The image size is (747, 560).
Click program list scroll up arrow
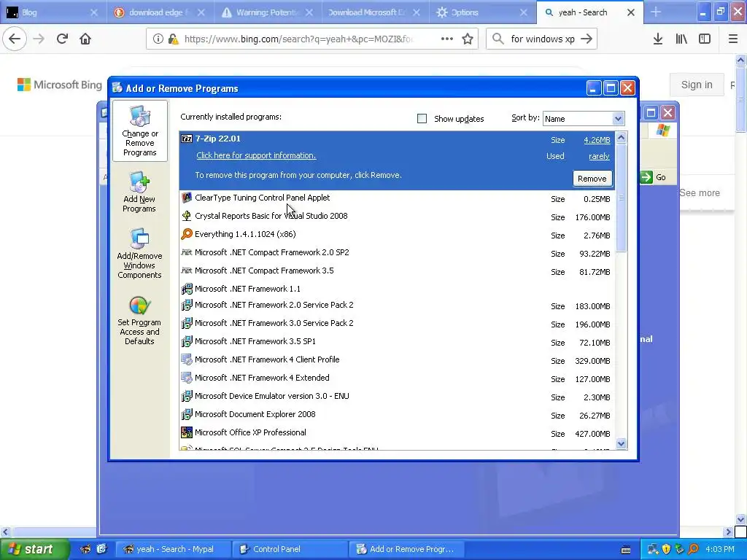tap(621, 138)
